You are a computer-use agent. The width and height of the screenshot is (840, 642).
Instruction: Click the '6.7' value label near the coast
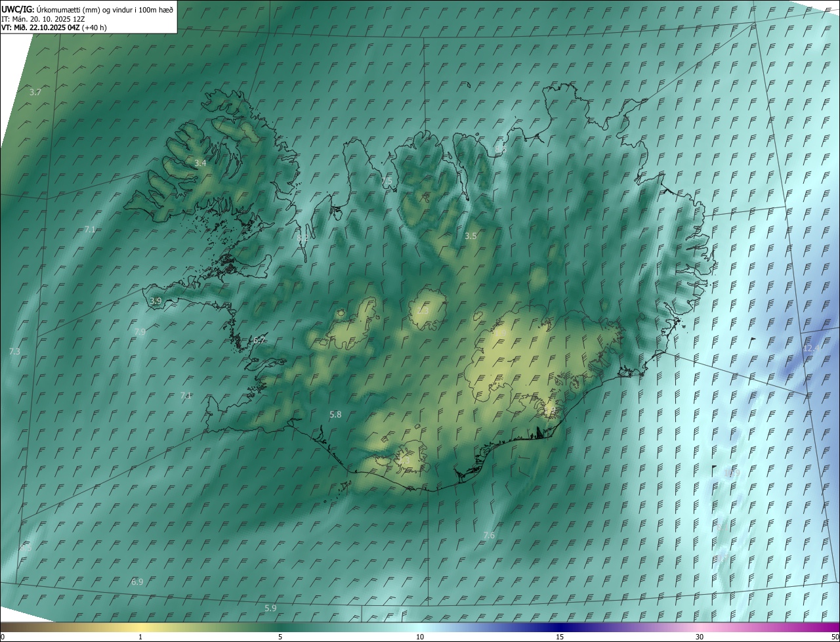click(x=259, y=341)
